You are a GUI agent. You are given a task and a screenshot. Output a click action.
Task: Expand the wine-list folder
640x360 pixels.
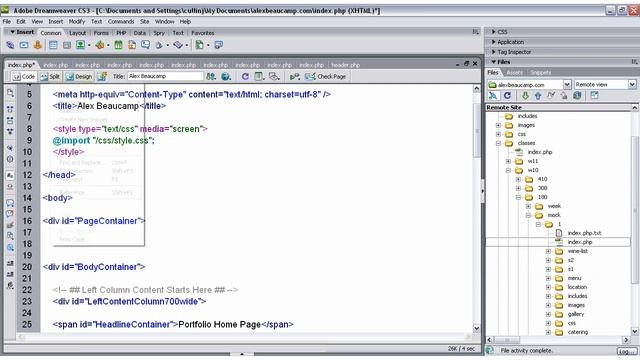pos(549,251)
